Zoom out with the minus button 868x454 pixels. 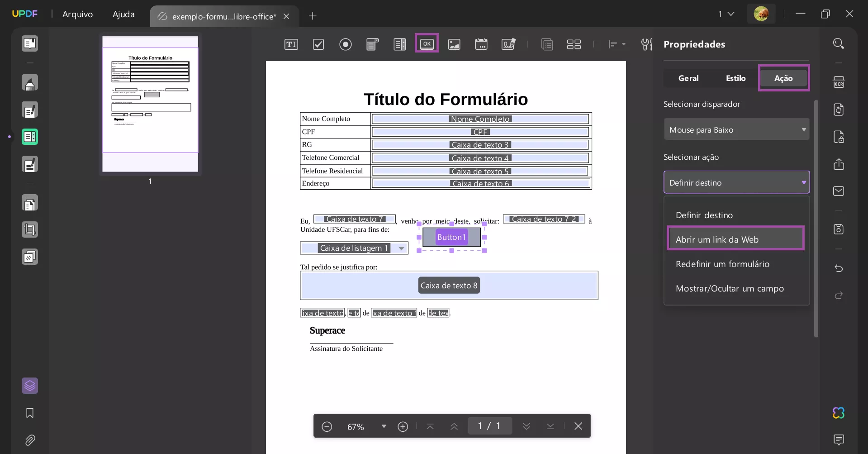(x=327, y=426)
